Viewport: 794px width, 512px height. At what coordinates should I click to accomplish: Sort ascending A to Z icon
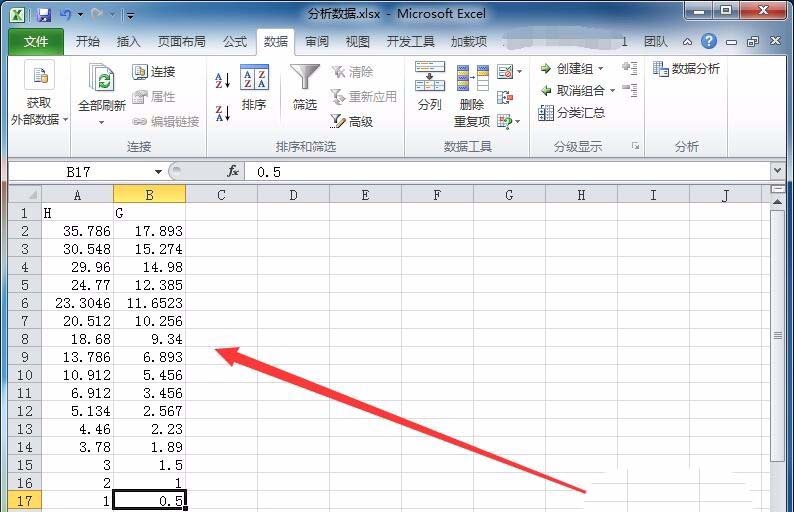[223, 80]
